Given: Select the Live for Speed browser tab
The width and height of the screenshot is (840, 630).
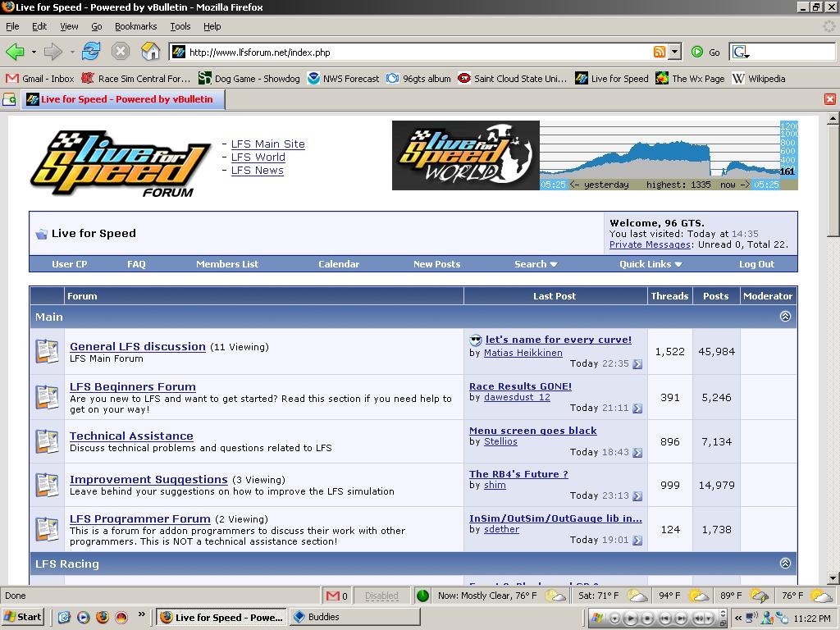Looking at the screenshot, I should [x=123, y=99].
